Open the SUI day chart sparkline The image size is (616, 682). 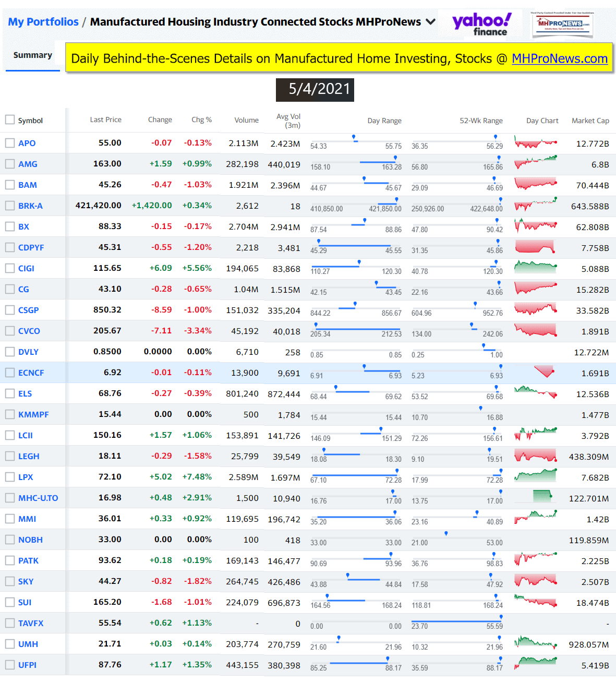[535, 601]
